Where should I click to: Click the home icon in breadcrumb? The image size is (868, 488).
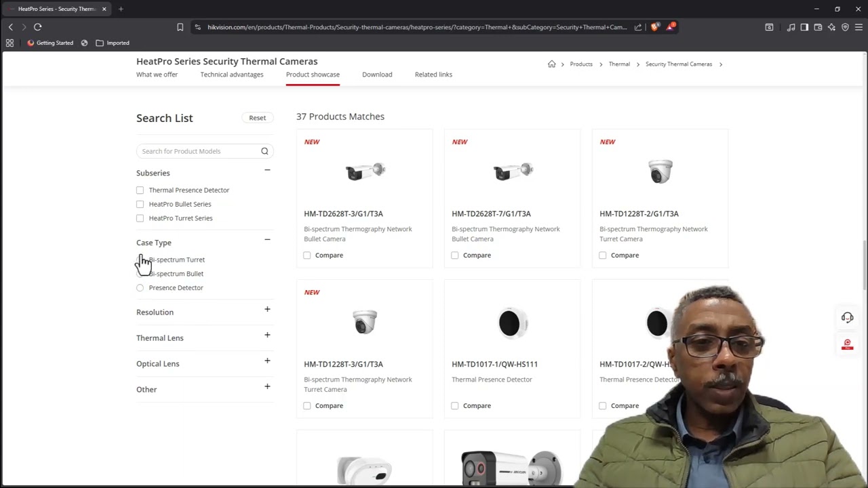pyautogui.click(x=551, y=64)
